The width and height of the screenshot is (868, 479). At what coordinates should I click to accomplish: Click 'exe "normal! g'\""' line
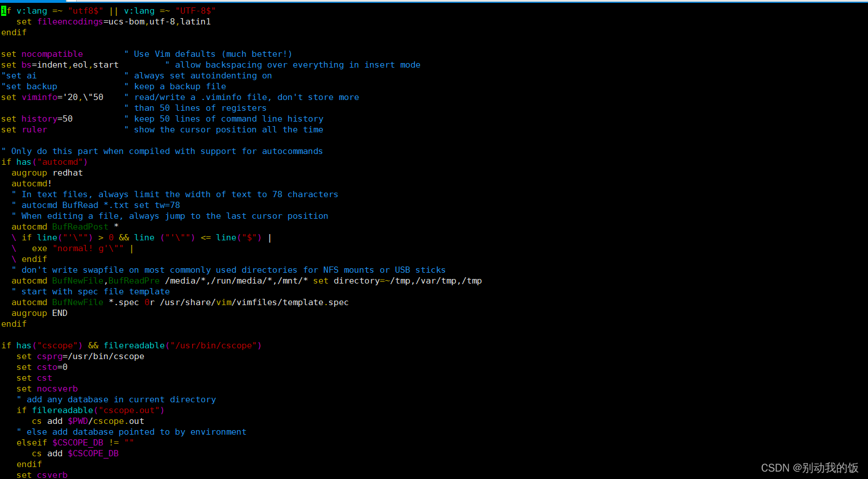point(72,248)
